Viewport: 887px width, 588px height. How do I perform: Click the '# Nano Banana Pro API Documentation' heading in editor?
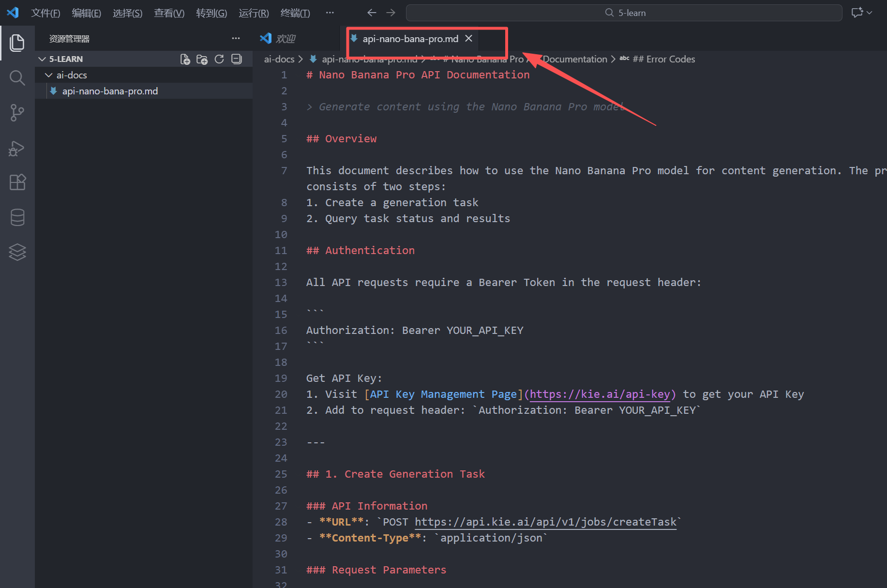tap(418, 75)
